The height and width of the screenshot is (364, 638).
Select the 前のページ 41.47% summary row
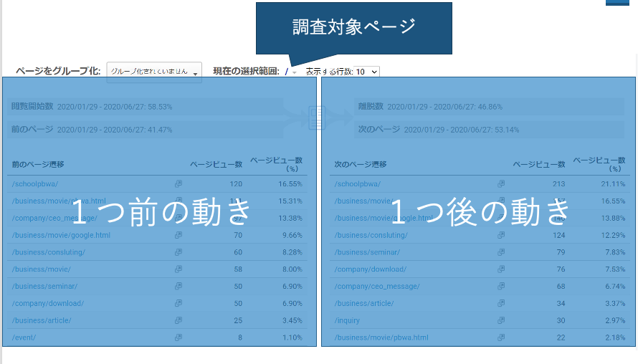tap(146, 130)
